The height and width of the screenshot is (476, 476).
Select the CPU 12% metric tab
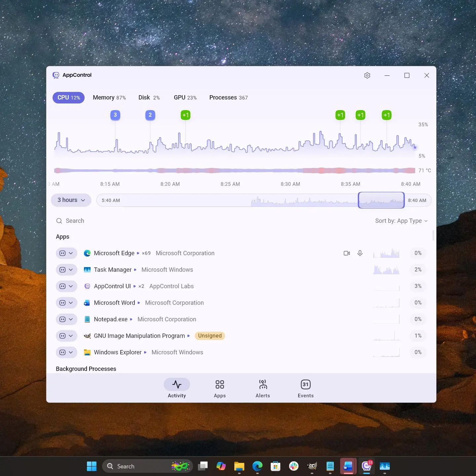click(x=68, y=98)
